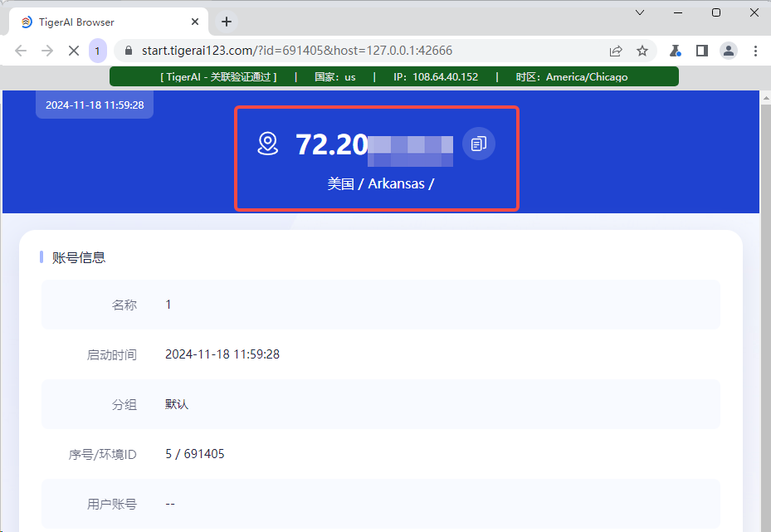Open the profile number 1 badge

97,51
